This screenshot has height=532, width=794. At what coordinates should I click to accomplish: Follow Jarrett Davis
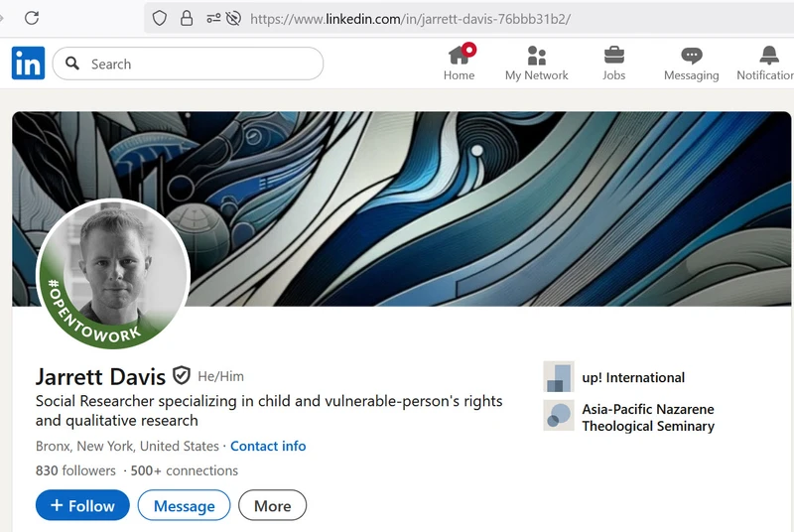(x=82, y=505)
